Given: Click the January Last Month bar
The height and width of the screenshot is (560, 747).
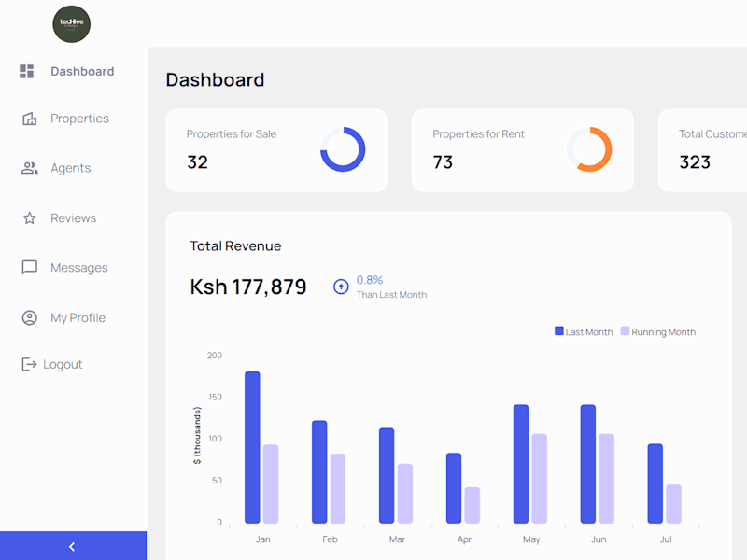Looking at the screenshot, I should 252,447.
